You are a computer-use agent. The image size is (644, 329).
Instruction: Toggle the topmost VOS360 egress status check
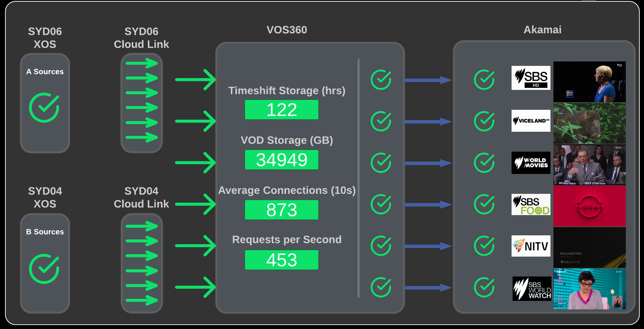[x=381, y=80]
